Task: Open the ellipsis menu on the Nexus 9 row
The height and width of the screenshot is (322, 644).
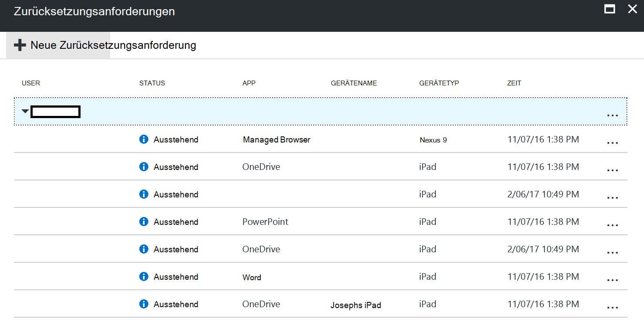Action: point(613,142)
